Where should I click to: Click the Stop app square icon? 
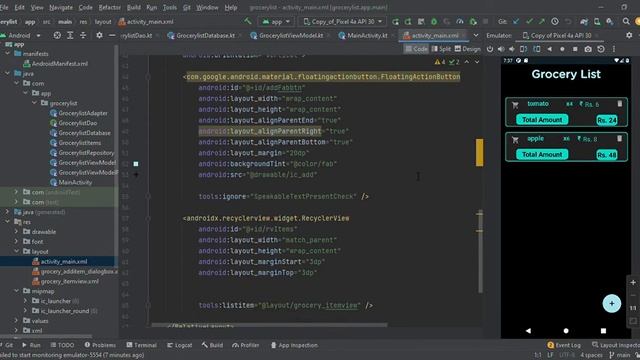click(485, 22)
